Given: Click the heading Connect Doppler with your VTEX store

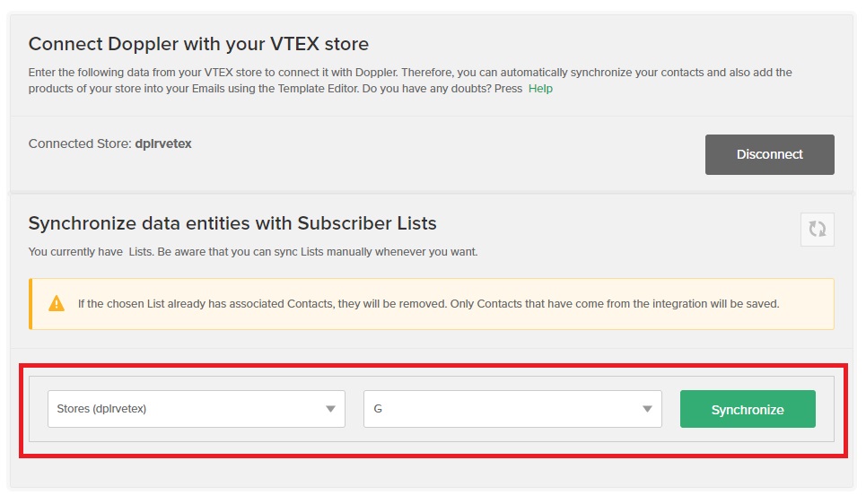Looking at the screenshot, I should coord(198,44).
